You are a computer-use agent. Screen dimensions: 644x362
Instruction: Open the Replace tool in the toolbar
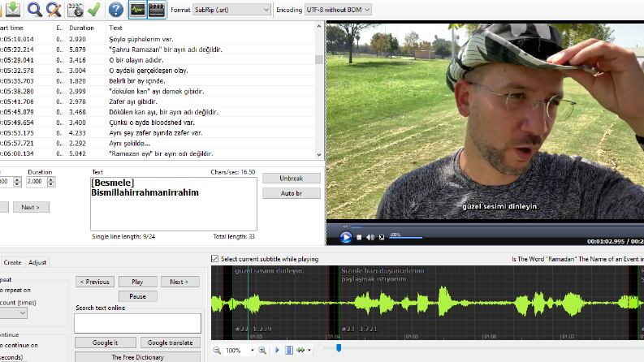click(x=54, y=10)
